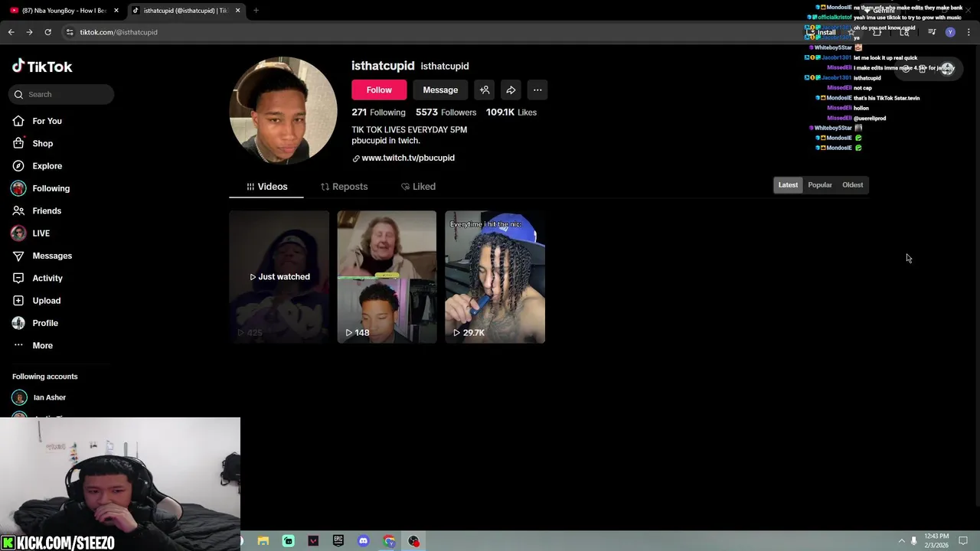Go back in the browser
Viewport: 980px width, 551px height.
(x=11, y=32)
